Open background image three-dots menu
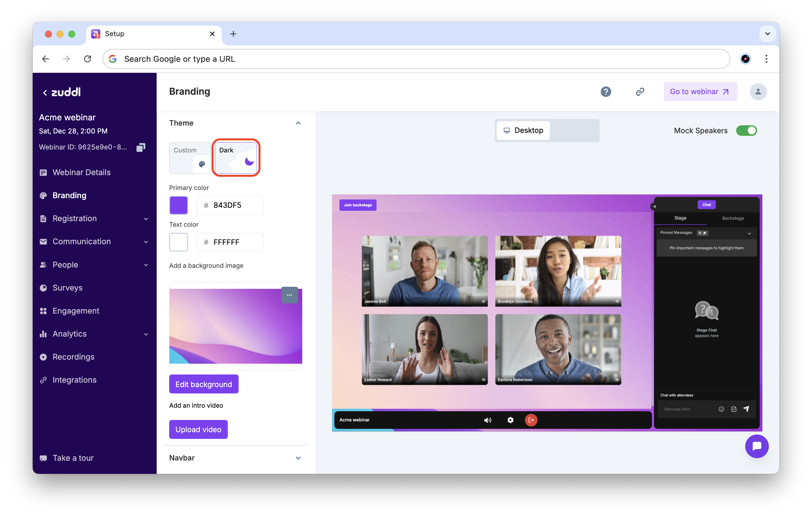The height and width of the screenshot is (517, 812). coord(289,295)
